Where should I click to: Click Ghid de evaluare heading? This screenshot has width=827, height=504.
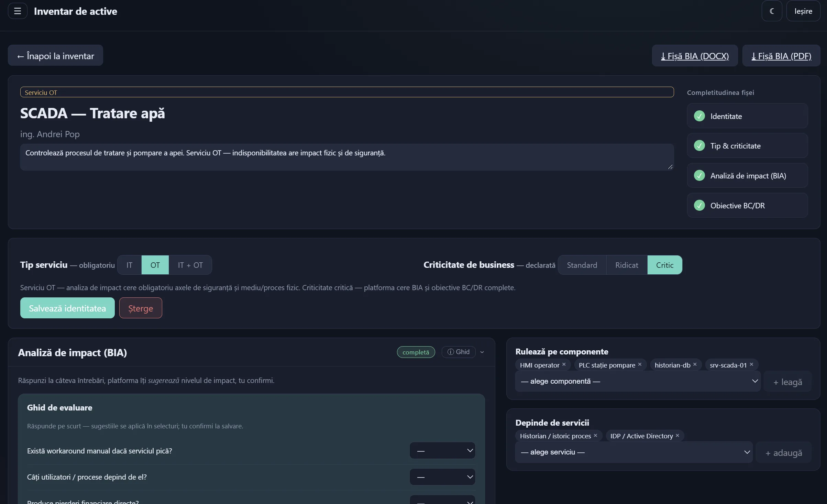click(x=59, y=408)
